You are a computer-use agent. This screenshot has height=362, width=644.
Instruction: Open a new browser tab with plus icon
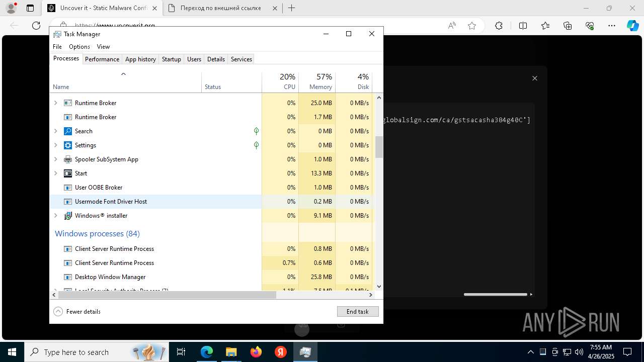click(x=292, y=8)
